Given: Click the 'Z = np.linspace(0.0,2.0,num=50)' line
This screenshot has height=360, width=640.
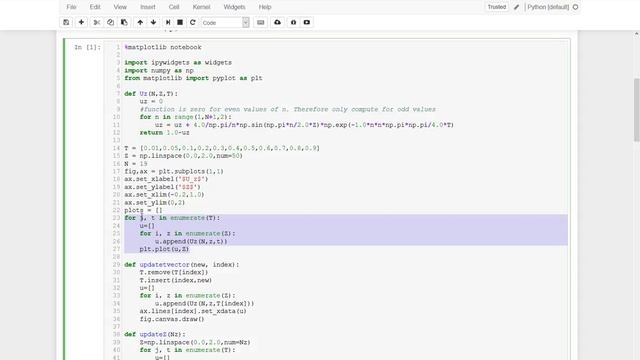Looking at the screenshot, I should pos(183,156).
